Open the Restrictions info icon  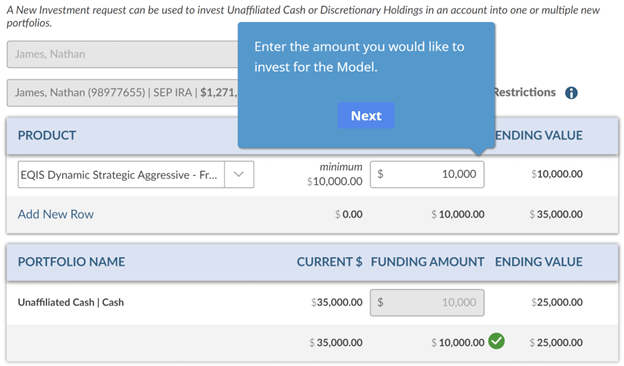tap(571, 93)
